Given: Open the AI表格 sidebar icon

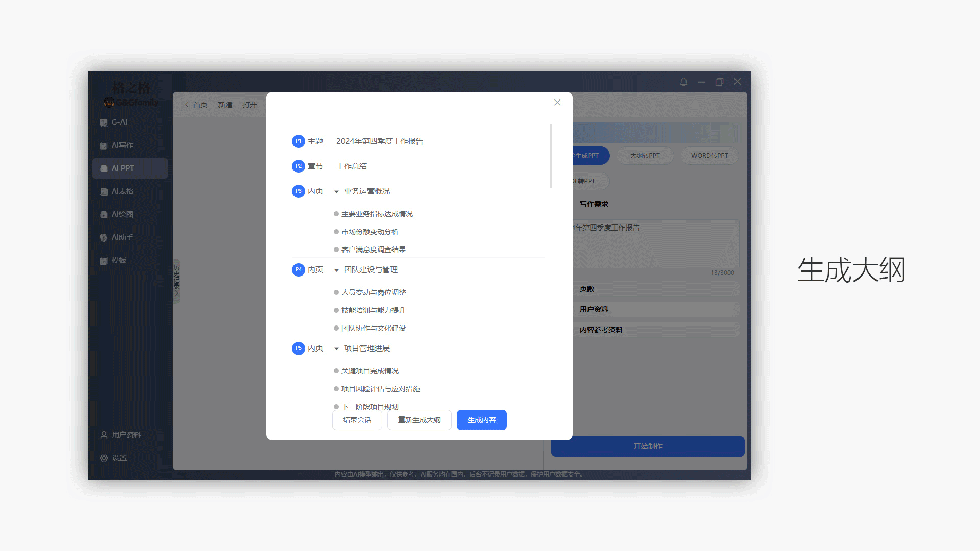Looking at the screenshot, I should [x=103, y=191].
